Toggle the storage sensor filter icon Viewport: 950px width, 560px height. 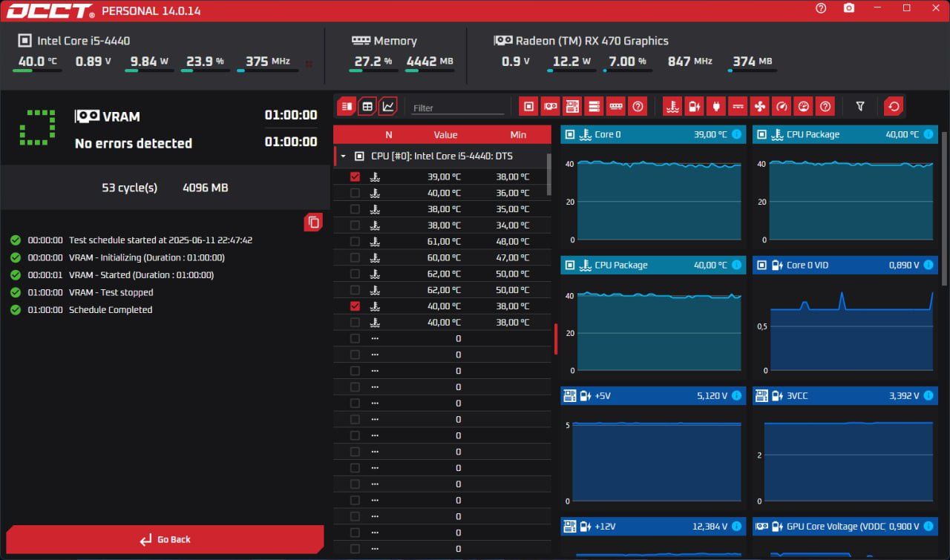594,106
